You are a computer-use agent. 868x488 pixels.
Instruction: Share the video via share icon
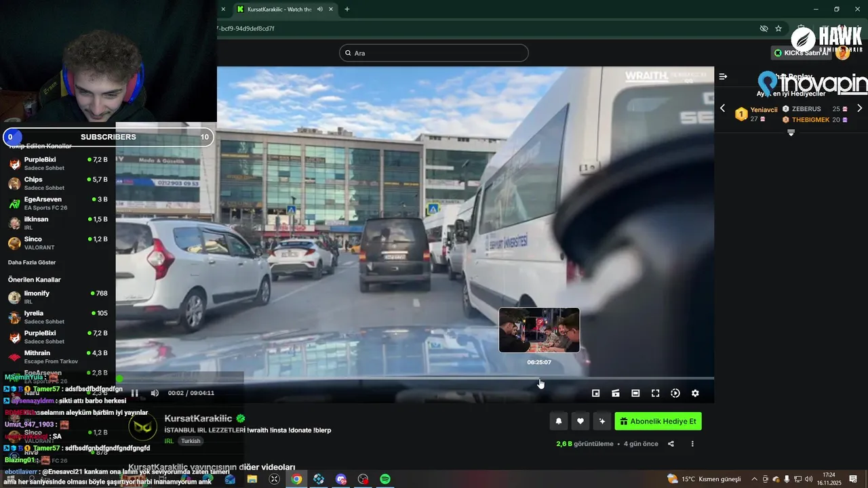671,444
